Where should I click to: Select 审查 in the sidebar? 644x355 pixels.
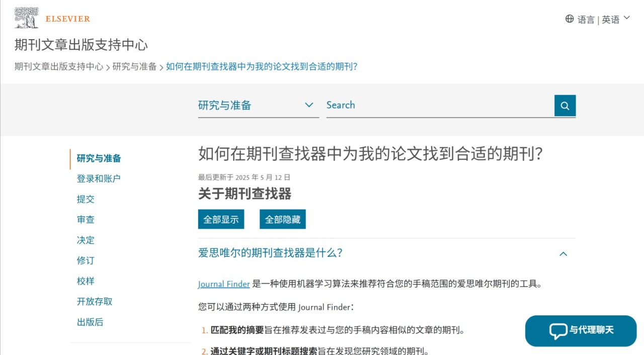tap(86, 220)
